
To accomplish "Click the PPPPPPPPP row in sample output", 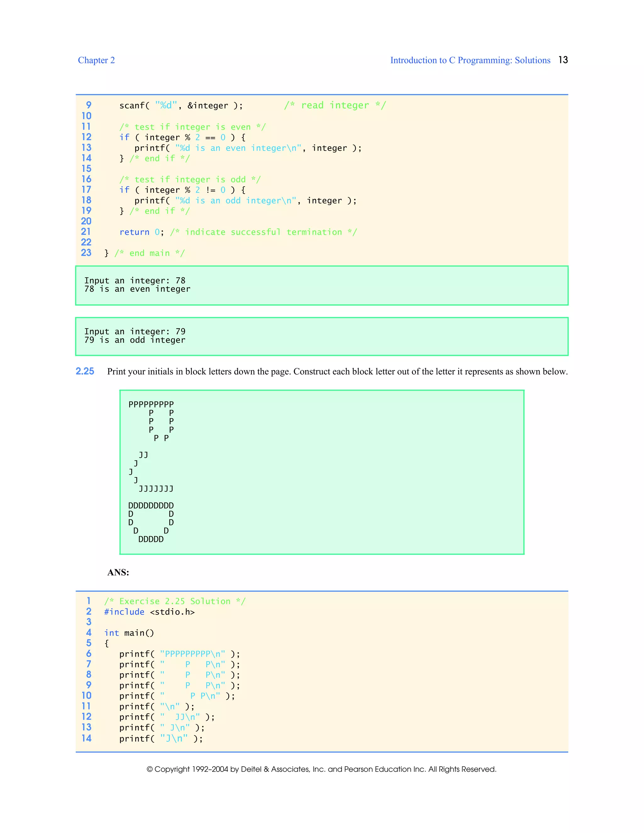I will pos(151,404).
